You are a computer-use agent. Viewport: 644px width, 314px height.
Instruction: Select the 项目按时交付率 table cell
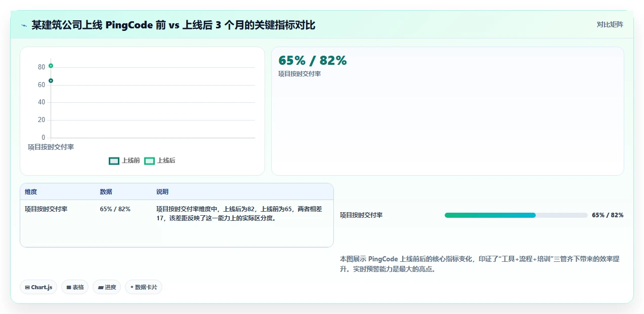(46, 209)
